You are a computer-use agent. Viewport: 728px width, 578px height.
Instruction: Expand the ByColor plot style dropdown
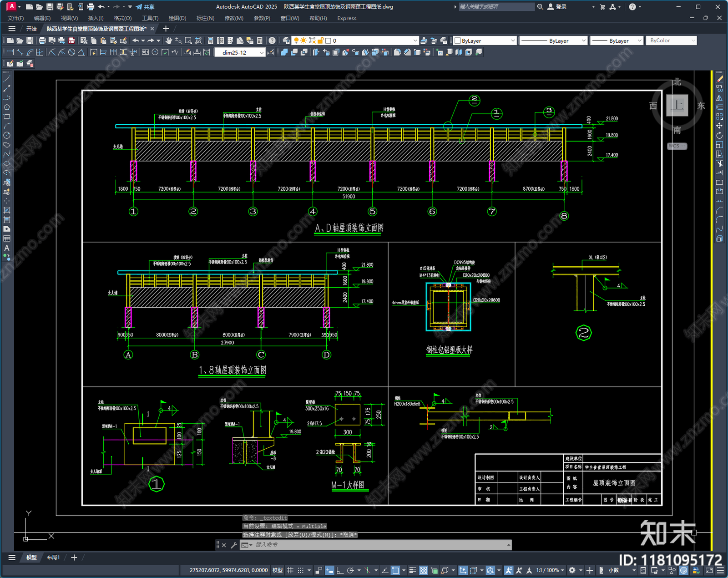pos(693,41)
